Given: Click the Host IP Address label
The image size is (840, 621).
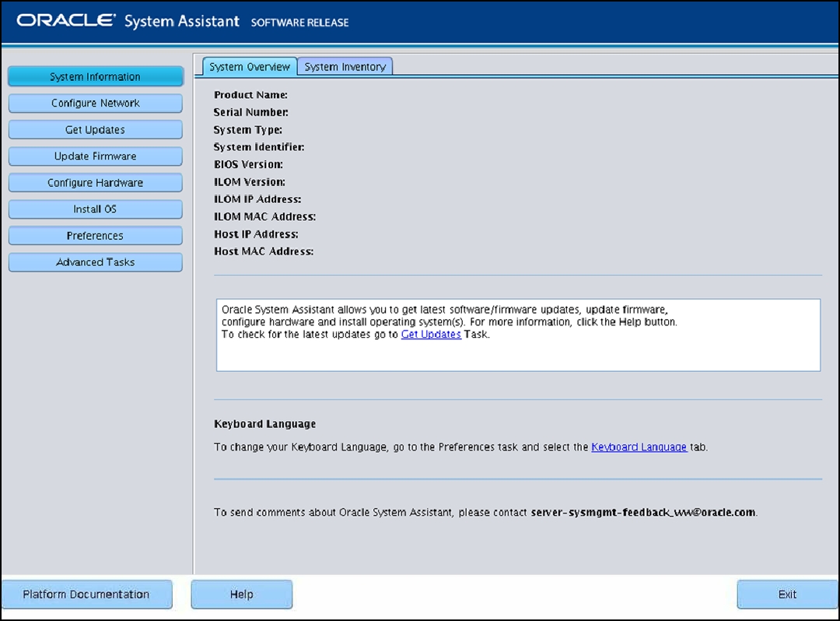Looking at the screenshot, I should click(256, 234).
